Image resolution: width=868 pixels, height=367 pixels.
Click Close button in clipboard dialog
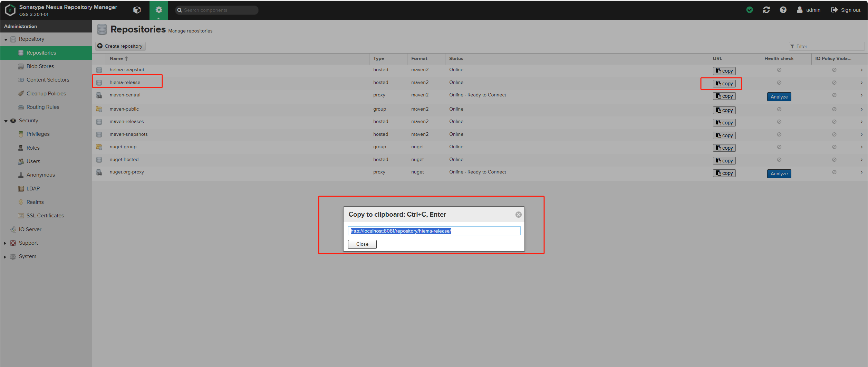click(x=362, y=244)
